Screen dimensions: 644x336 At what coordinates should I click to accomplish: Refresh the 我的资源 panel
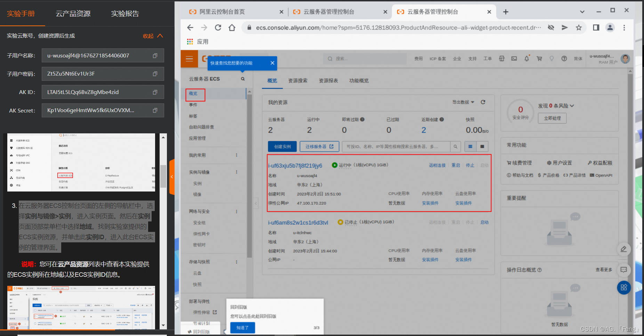pyautogui.click(x=483, y=102)
